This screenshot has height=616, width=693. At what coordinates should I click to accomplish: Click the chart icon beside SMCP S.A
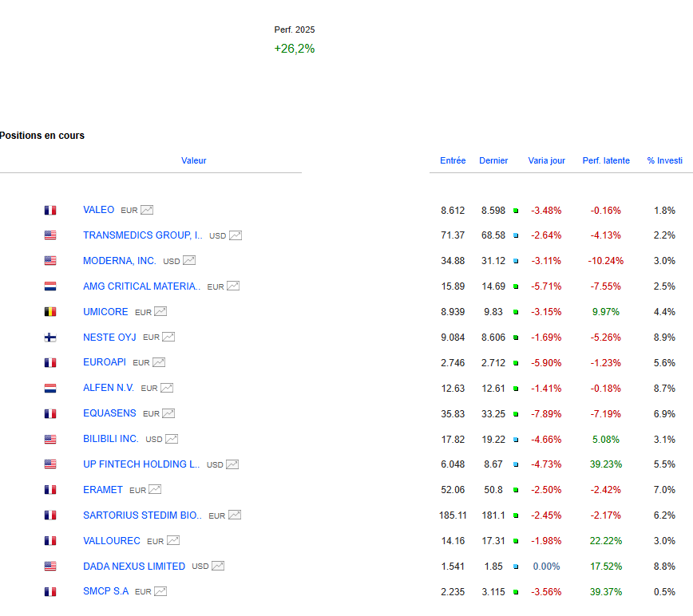pos(160,592)
